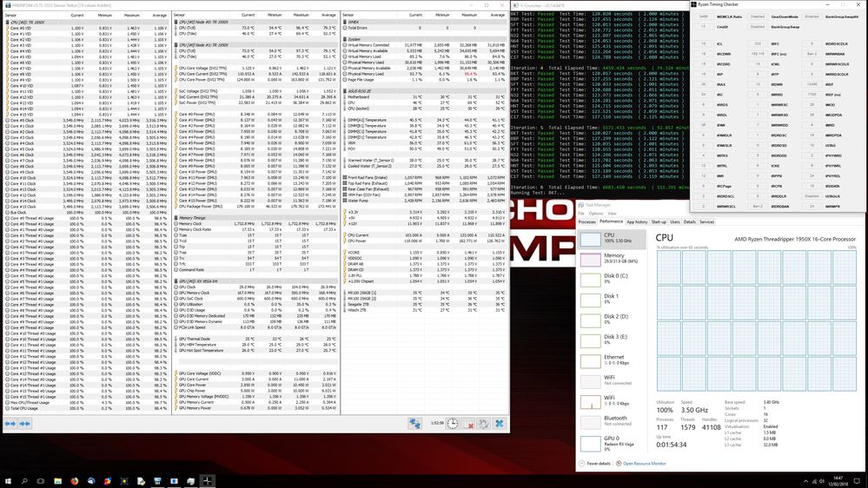Select Disk 1 in the performance sidebar
The image size is (868, 488).
click(612, 300)
